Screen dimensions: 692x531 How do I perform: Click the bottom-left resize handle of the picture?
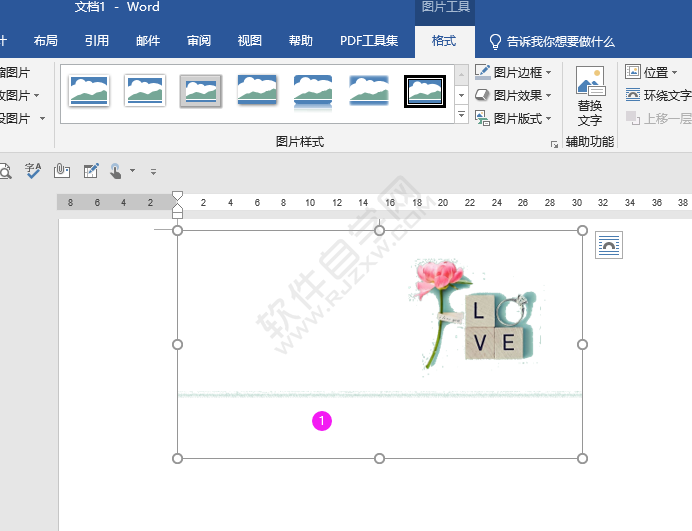[x=177, y=459]
